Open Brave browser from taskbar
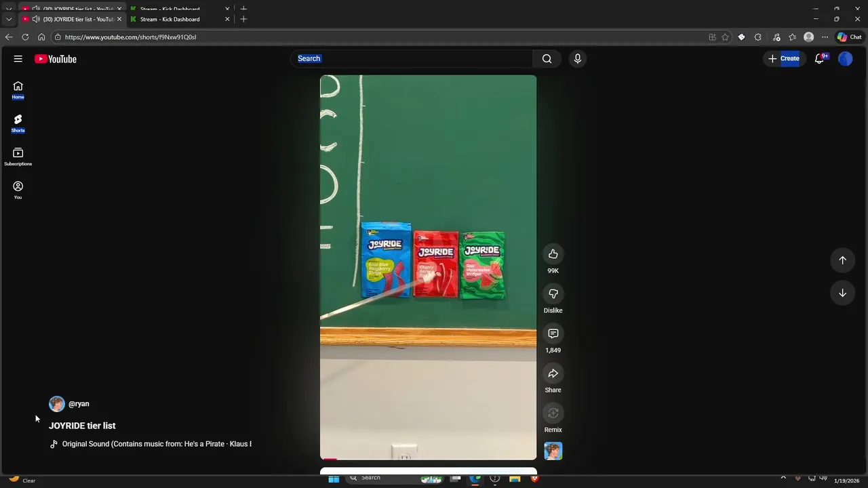 534,479
